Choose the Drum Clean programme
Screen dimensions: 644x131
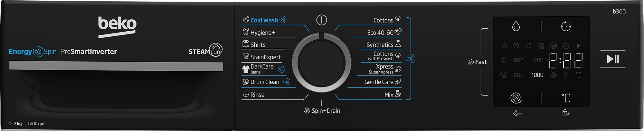click(x=264, y=82)
